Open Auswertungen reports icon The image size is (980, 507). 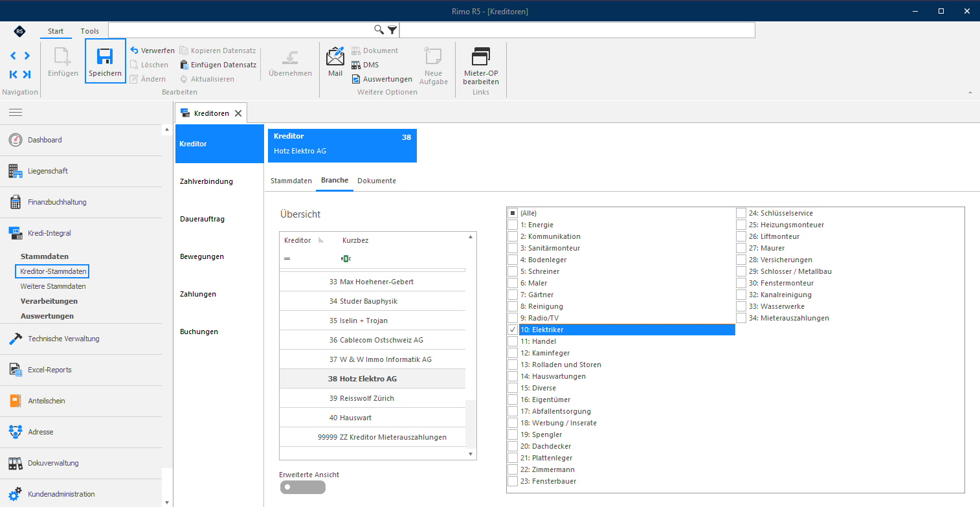pos(356,79)
